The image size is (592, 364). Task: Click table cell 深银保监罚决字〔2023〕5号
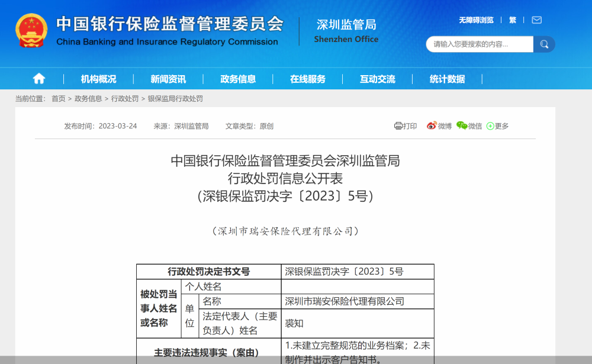(358, 272)
